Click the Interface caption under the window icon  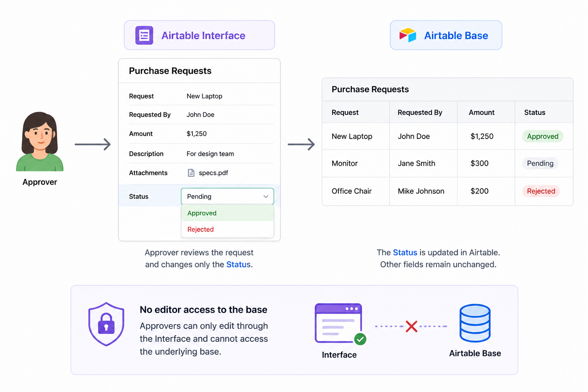[339, 355]
